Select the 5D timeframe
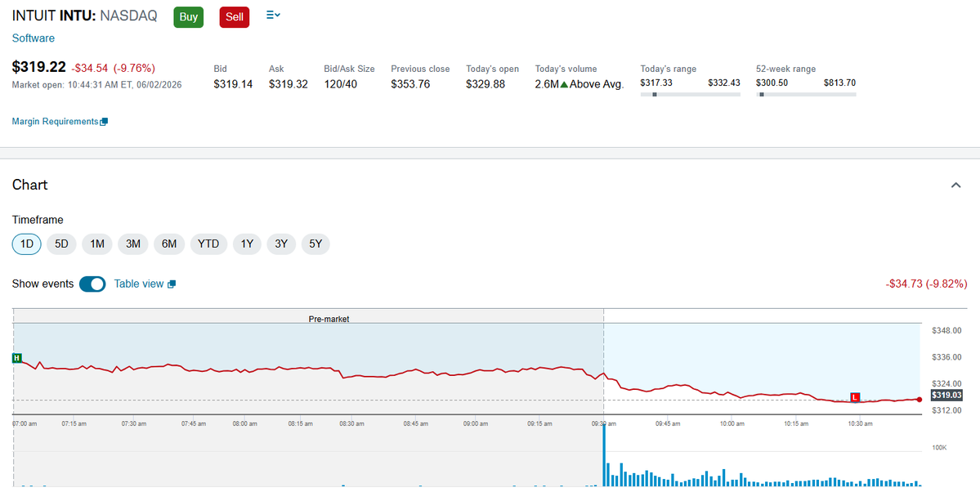The width and height of the screenshot is (980, 501). point(61,244)
